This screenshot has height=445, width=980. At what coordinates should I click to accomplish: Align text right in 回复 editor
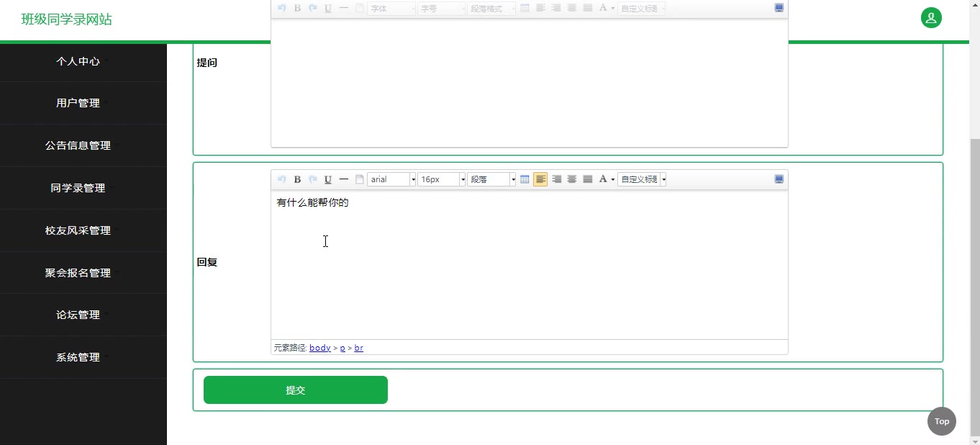tap(556, 179)
